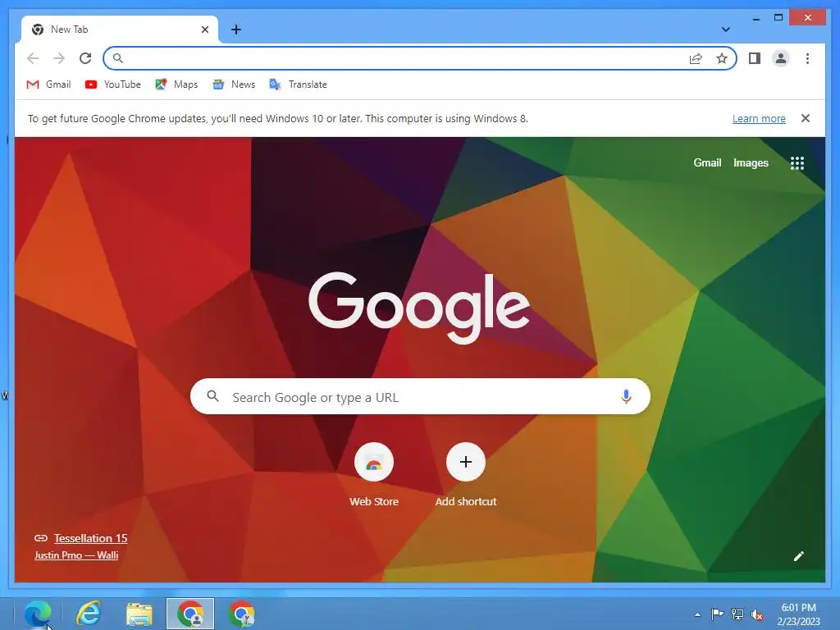The width and height of the screenshot is (840, 630).
Task: Open the Tessellation 15 background link
Action: click(90, 538)
